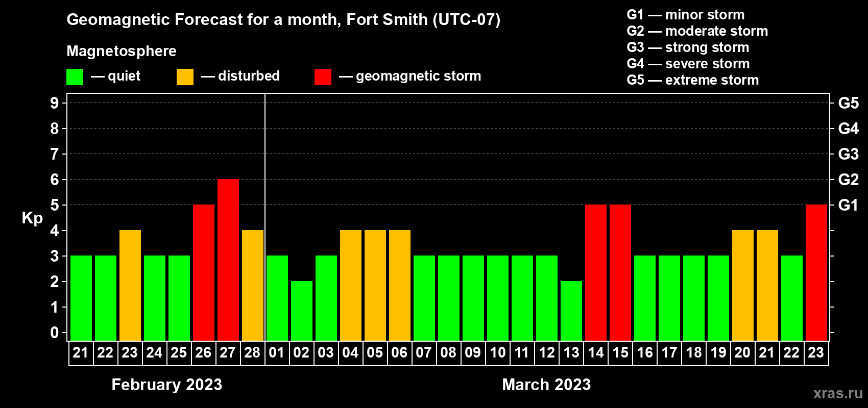Select the green bar for March 13
Screen dimensions: 868x408
point(571,311)
